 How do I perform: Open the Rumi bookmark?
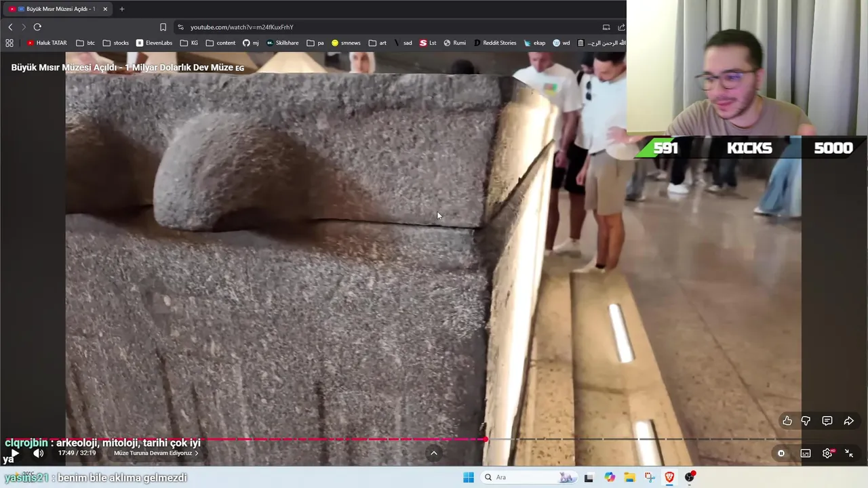tap(455, 43)
